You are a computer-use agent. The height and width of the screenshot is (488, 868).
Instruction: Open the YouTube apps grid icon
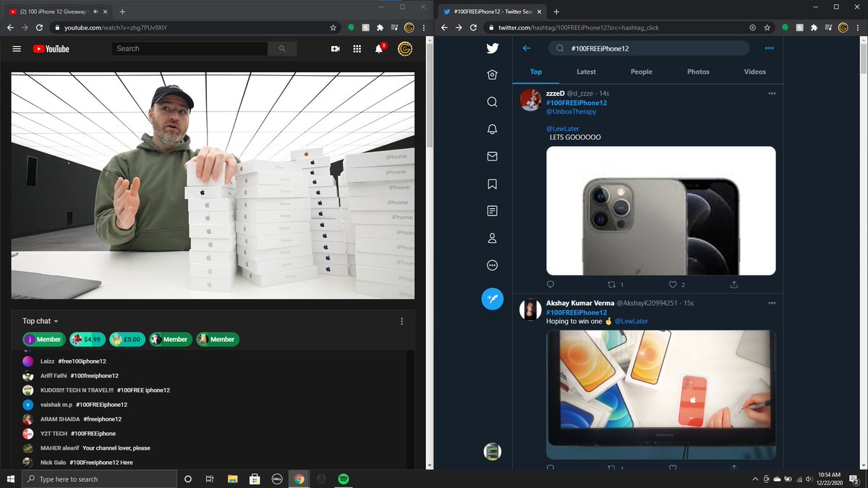(x=357, y=48)
